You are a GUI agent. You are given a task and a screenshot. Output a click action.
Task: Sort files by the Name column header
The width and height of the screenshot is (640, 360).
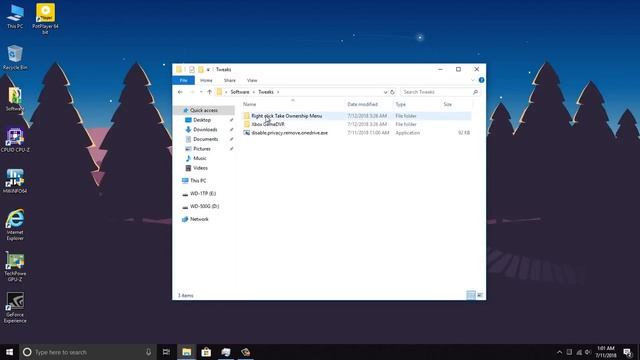[x=293, y=104]
